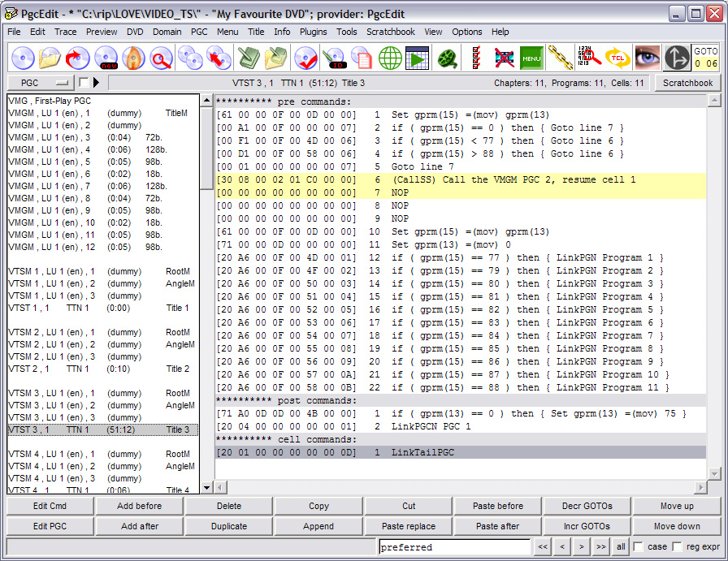This screenshot has height=561, width=728.
Task: Click the open DVD disc icon
Action: 22,58
